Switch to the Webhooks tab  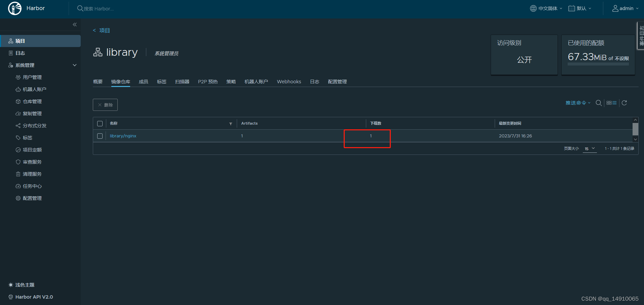pos(289,82)
